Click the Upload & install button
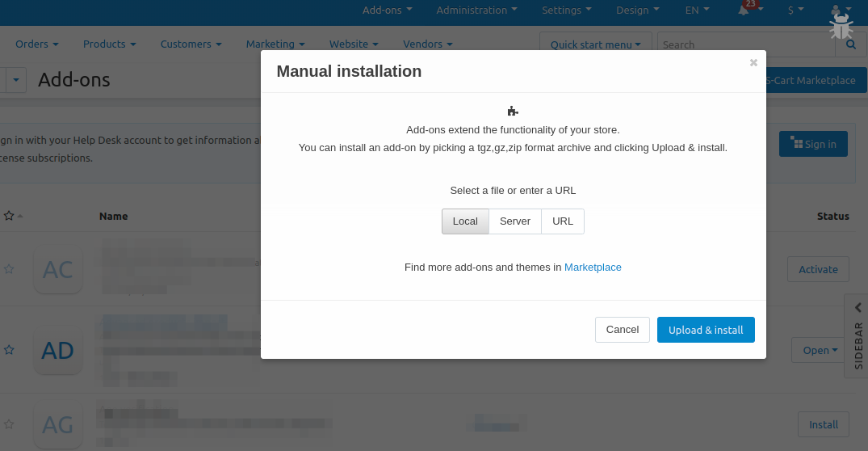868x451 pixels. click(706, 330)
